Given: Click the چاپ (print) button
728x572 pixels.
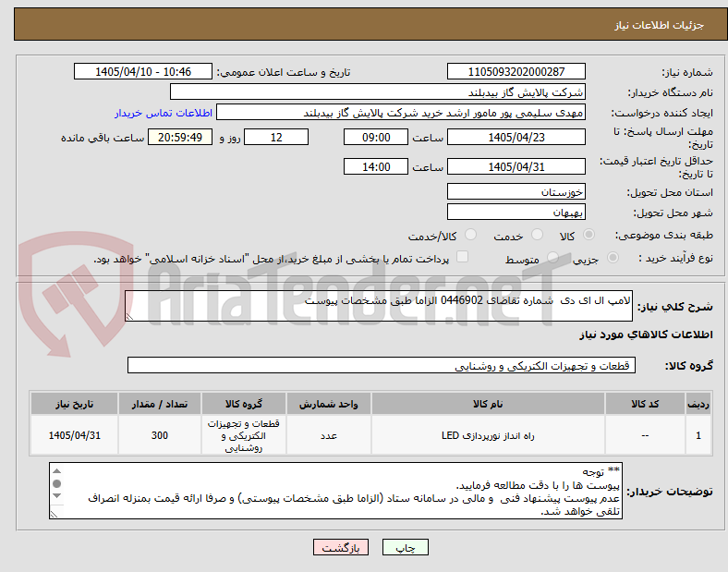Looking at the screenshot, I should [x=405, y=547].
